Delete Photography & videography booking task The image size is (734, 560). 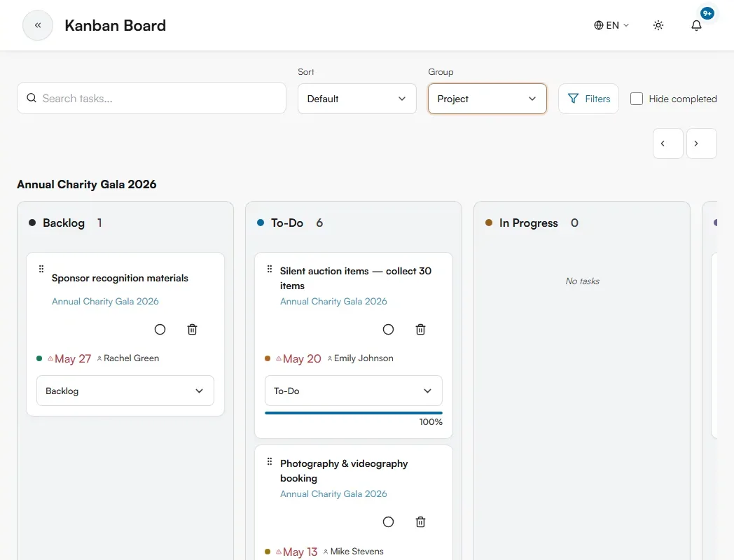pyautogui.click(x=420, y=522)
